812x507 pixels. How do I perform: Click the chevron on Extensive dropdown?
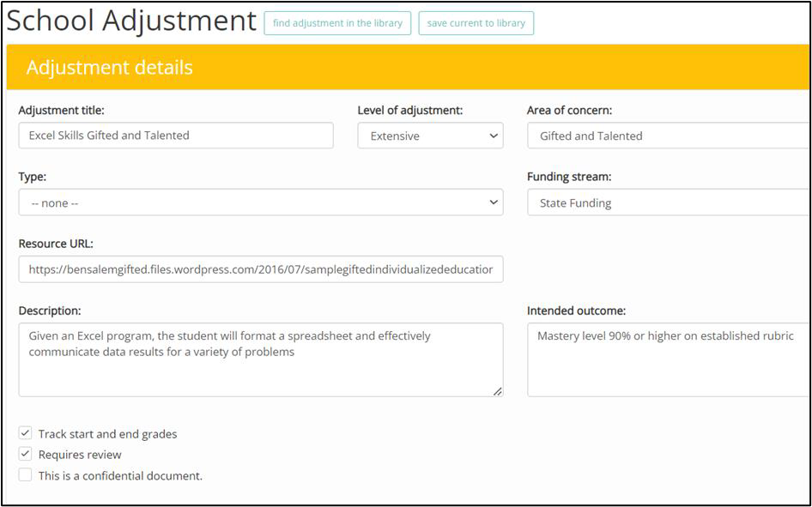(493, 136)
